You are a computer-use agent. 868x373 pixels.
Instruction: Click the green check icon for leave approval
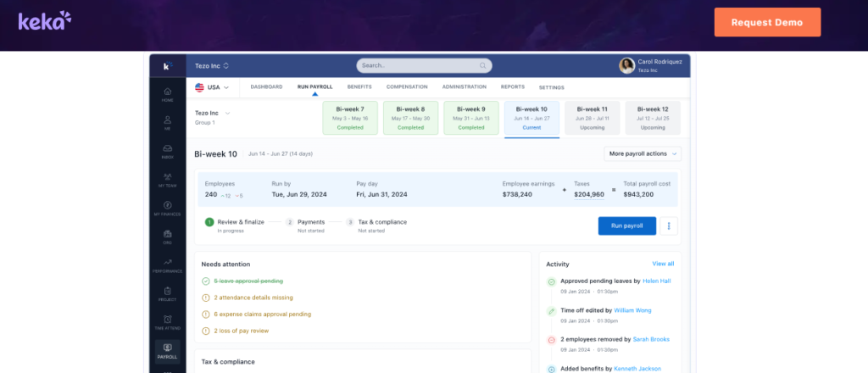(206, 281)
